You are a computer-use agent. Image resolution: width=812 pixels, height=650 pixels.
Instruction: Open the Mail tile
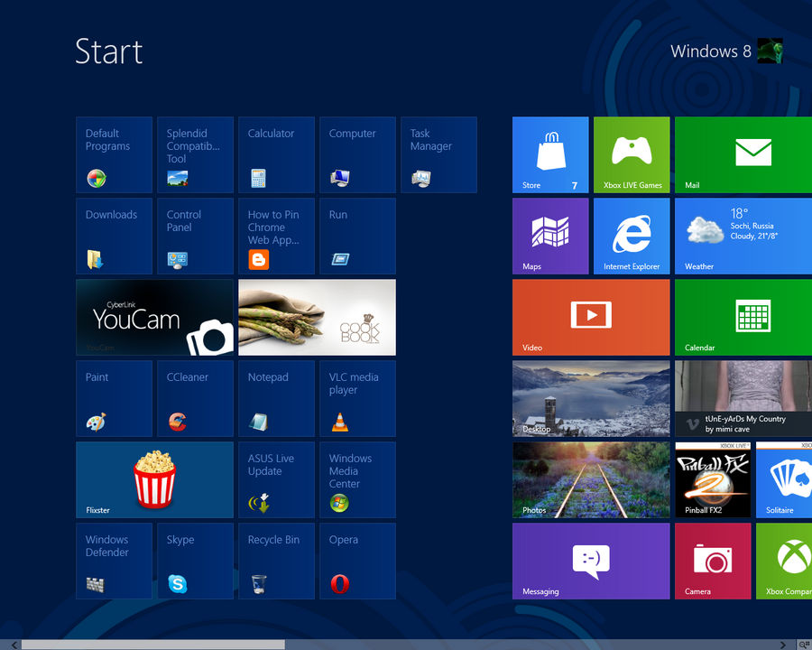coord(743,155)
